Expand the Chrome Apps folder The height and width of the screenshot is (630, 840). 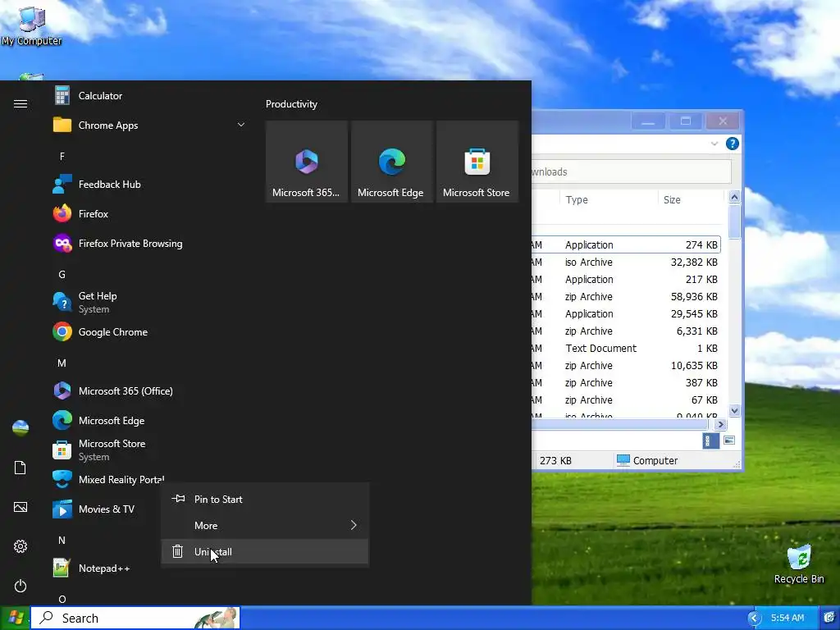pos(241,125)
